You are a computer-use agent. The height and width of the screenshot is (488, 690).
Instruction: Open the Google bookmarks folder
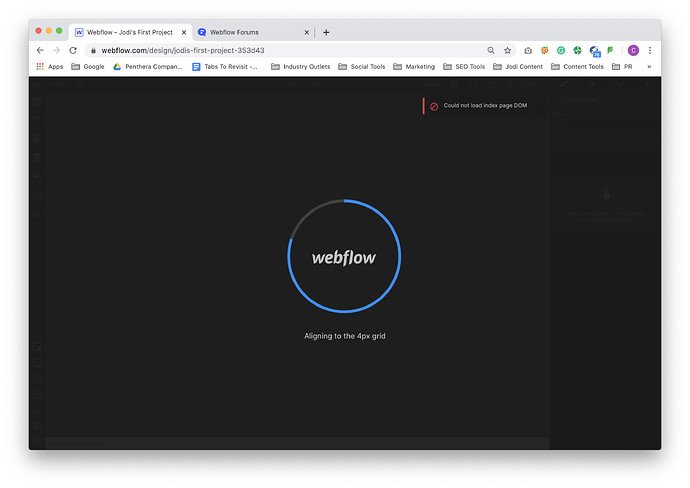[x=88, y=66]
